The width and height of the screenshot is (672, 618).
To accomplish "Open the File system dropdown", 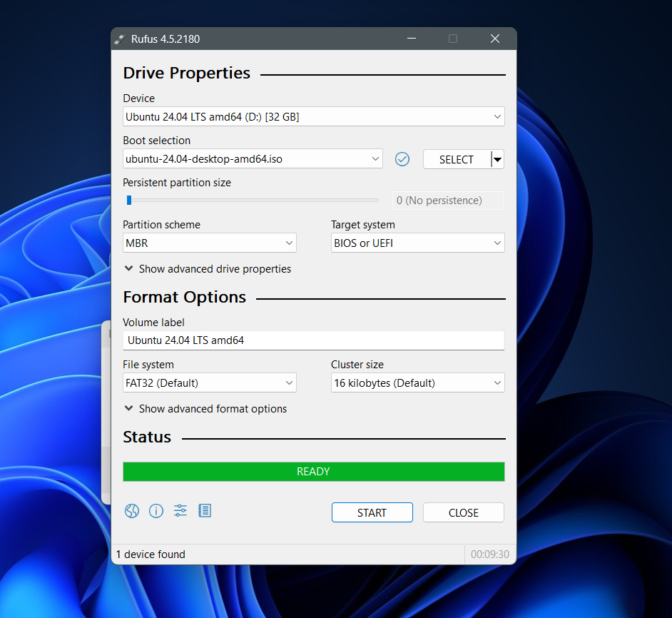I will point(210,383).
